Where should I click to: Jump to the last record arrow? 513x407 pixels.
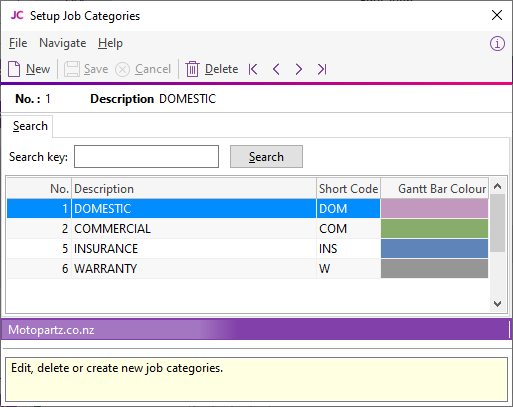click(x=322, y=69)
